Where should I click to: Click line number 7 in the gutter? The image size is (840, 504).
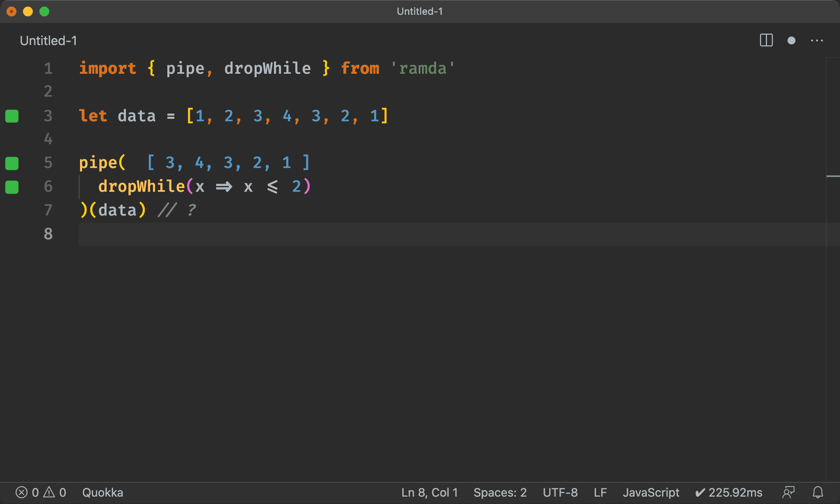48,210
